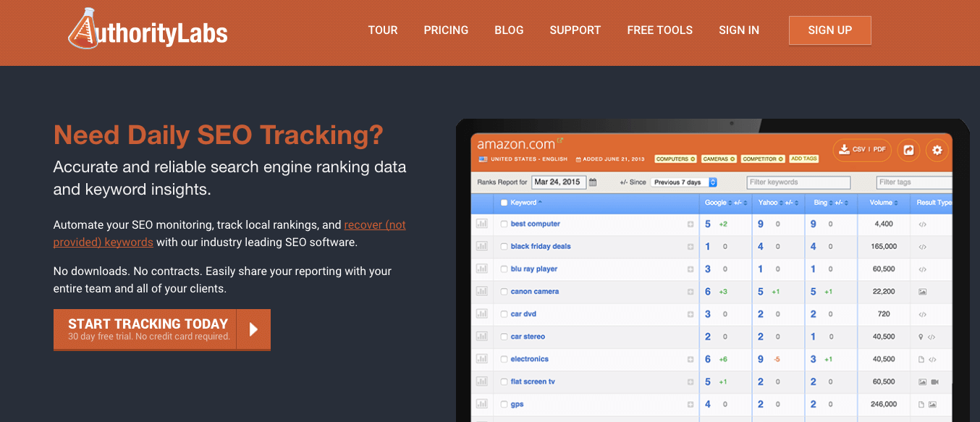
Task: Click the external link icon beside amazon.com
Action: coord(559,140)
